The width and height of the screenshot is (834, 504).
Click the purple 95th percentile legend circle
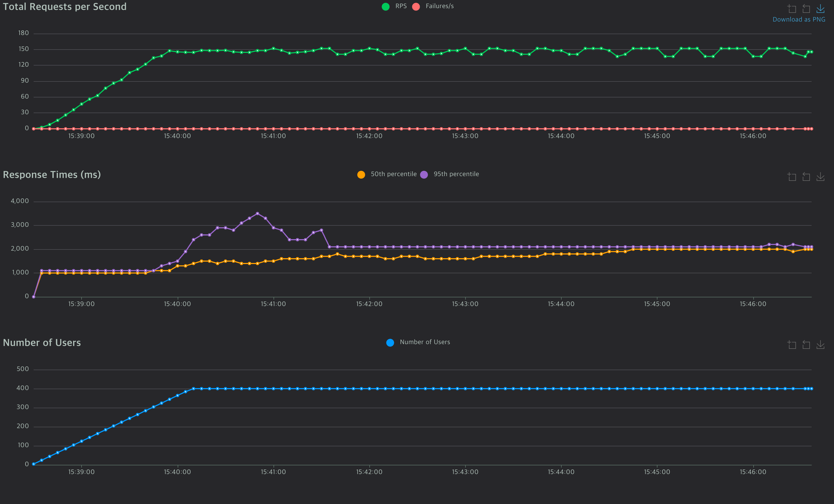[x=424, y=174]
